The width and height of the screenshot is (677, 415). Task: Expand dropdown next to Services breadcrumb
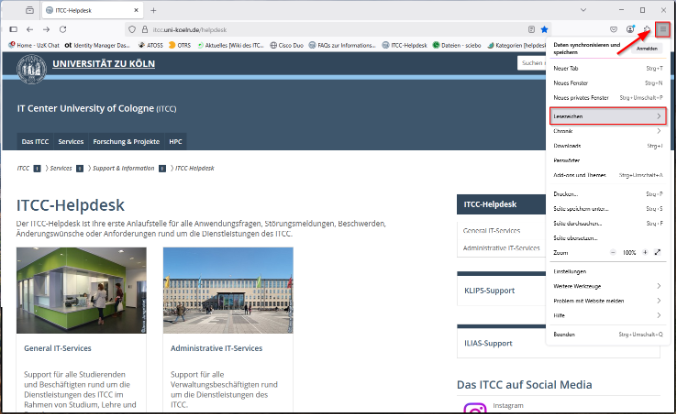pyautogui.click(x=80, y=168)
